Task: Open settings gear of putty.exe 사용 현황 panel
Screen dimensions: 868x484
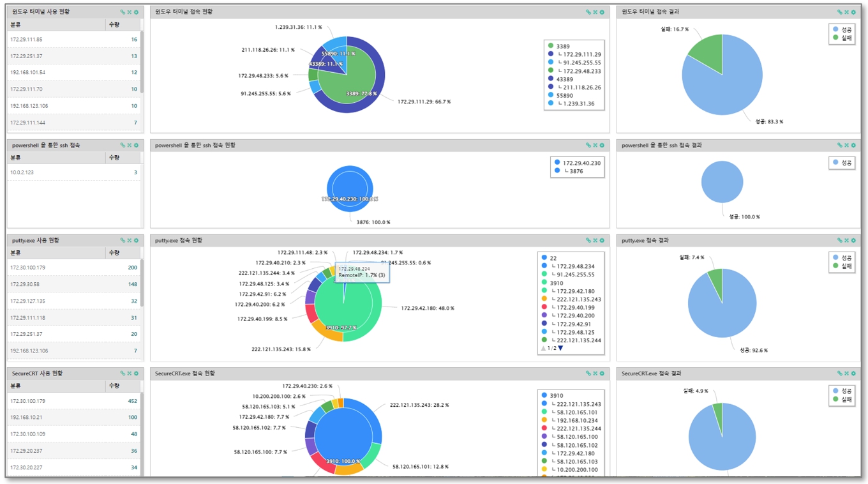Action: point(136,241)
